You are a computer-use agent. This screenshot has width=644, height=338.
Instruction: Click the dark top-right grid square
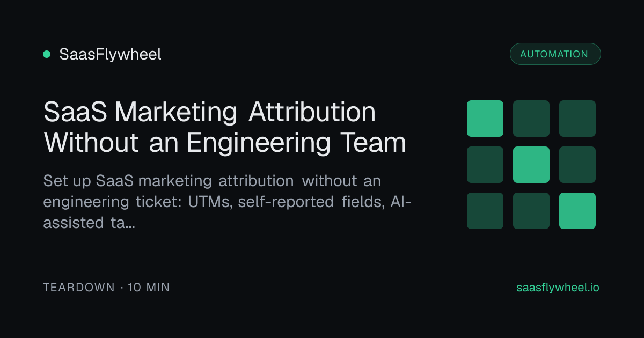click(x=577, y=119)
